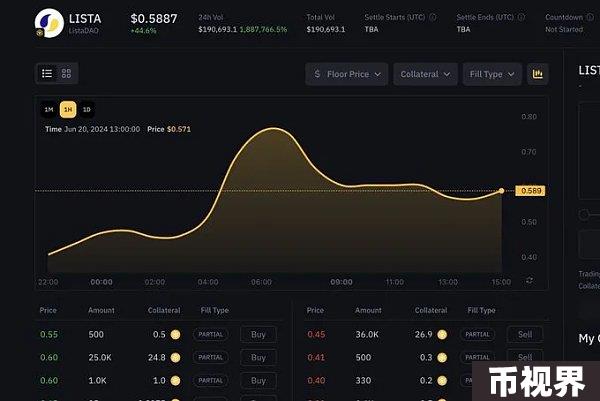Click PARTIAL tag on 1.0K row
The image size is (600, 401).
pos(210,380)
